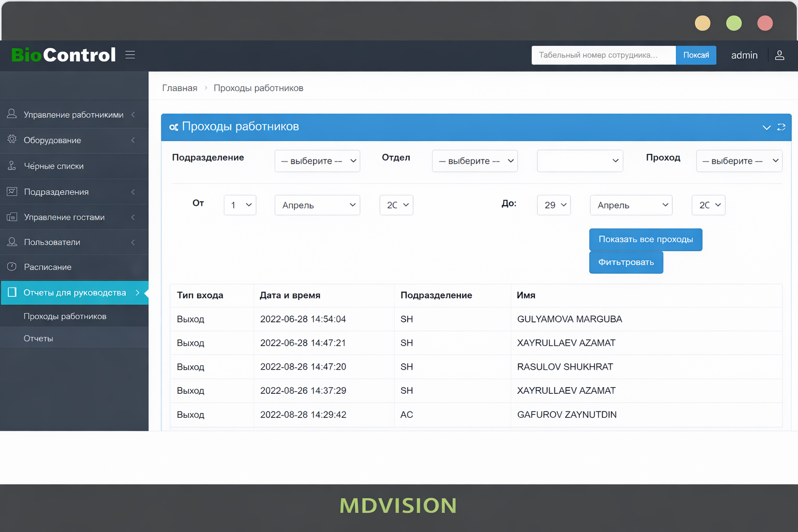Screen dimensions: 798x532
Task: Expand Управление работникими sidebar menu
Action: pos(74,115)
